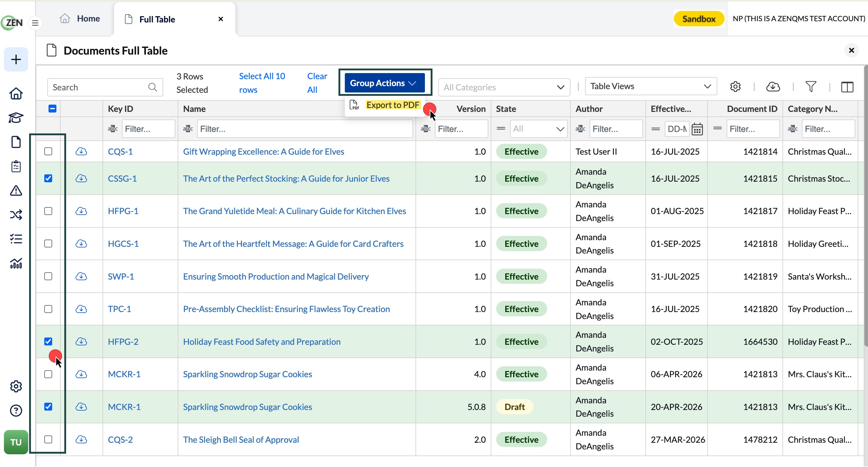
Task: Download the CQS-1 document via cloud icon
Action: (x=81, y=152)
